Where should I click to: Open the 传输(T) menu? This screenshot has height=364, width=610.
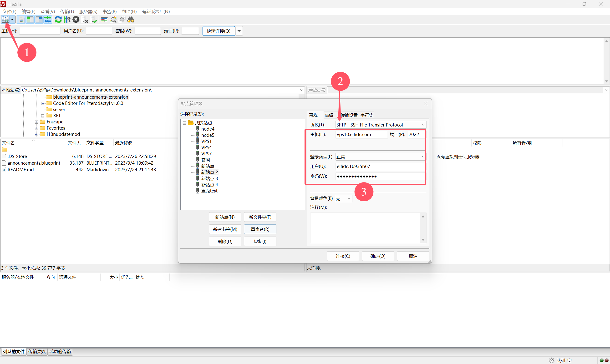[x=67, y=11]
